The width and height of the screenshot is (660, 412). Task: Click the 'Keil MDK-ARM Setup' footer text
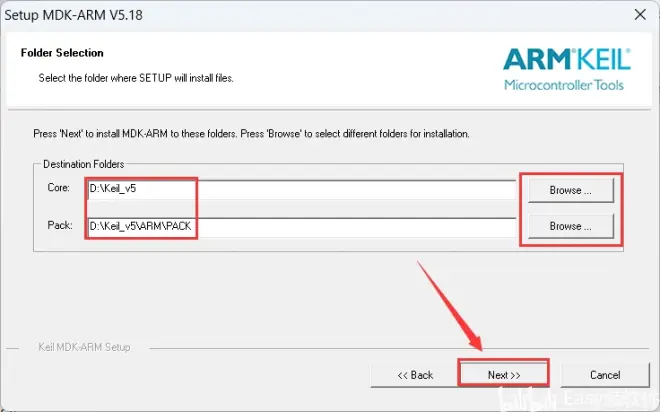tap(84, 347)
